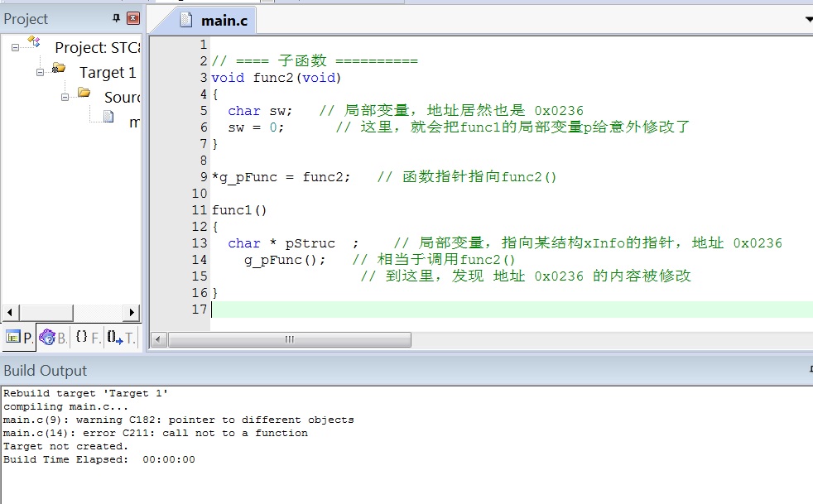
Task: Switch to the Project tab at panel bottom
Action: [18, 337]
